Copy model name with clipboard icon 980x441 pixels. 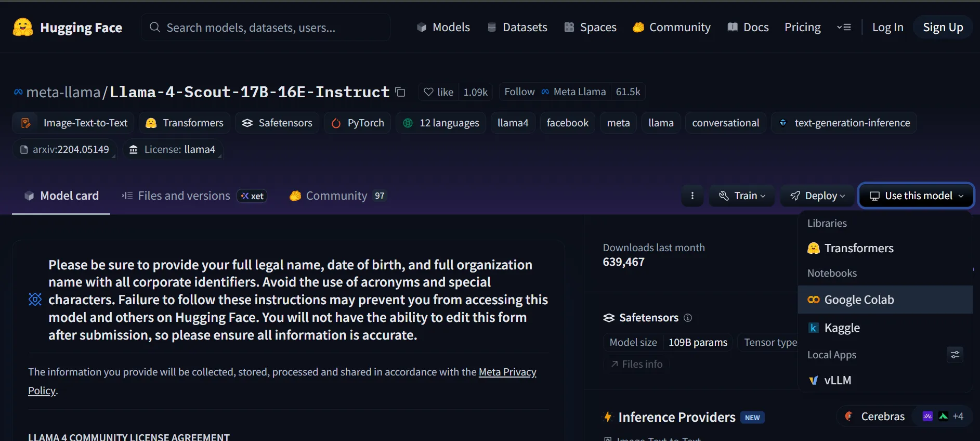(400, 92)
